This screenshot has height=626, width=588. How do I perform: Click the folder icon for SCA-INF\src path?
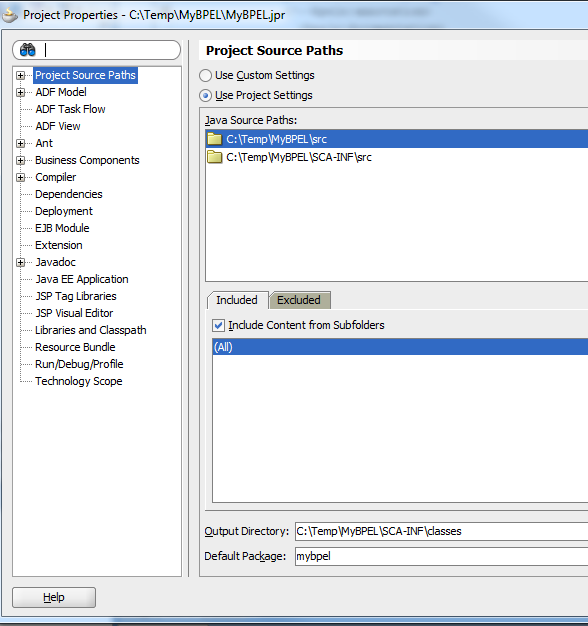(x=214, y=157)
